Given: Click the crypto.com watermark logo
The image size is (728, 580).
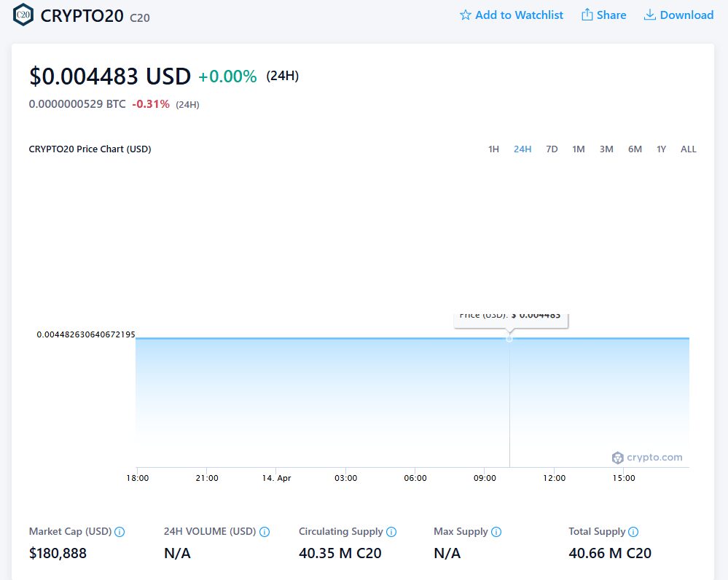Looking at the screenshot, I should pos(647,458).
